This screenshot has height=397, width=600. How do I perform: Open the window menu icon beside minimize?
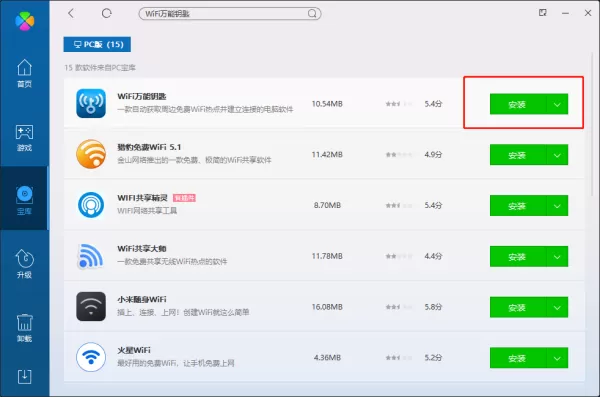click(x=543, y=13)
